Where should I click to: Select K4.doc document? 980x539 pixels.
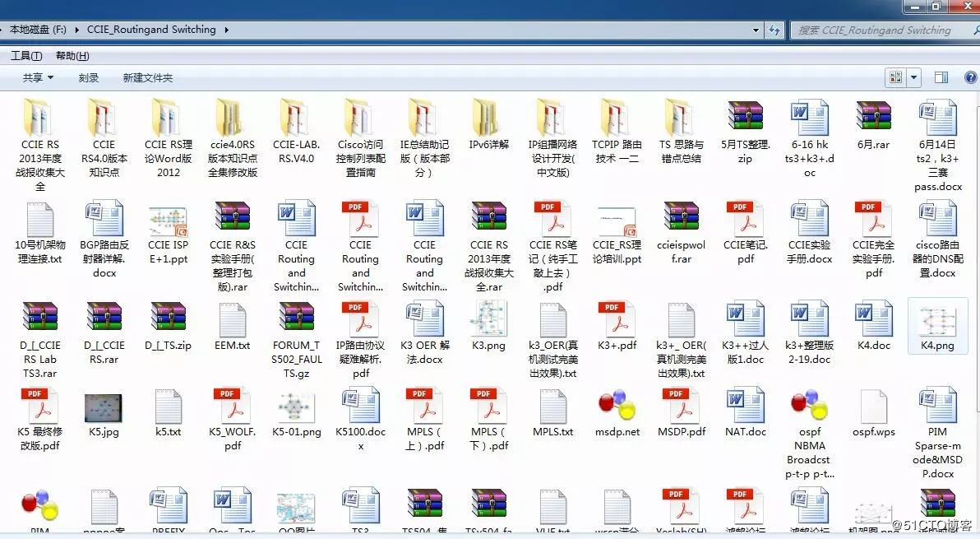coord(873,326)
